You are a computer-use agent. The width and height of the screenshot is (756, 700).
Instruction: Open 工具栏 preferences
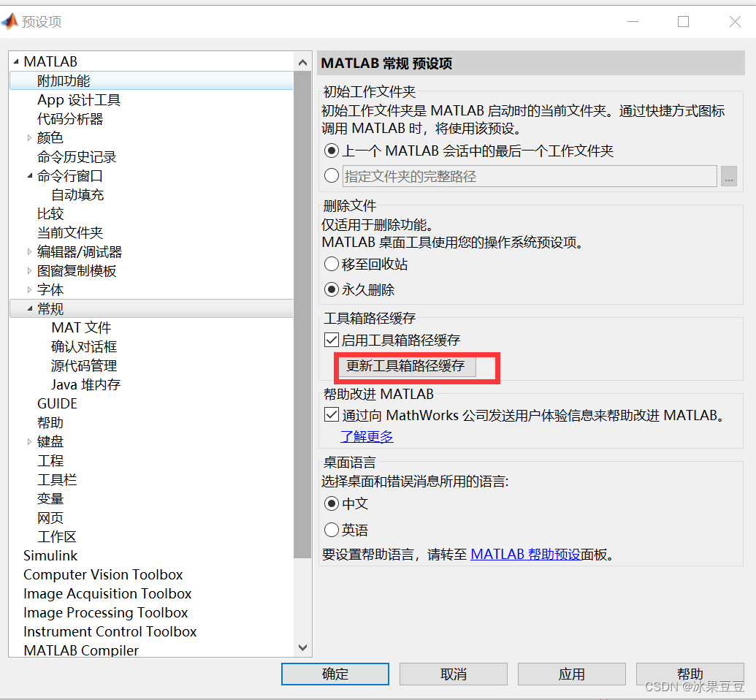click(57, 479)
